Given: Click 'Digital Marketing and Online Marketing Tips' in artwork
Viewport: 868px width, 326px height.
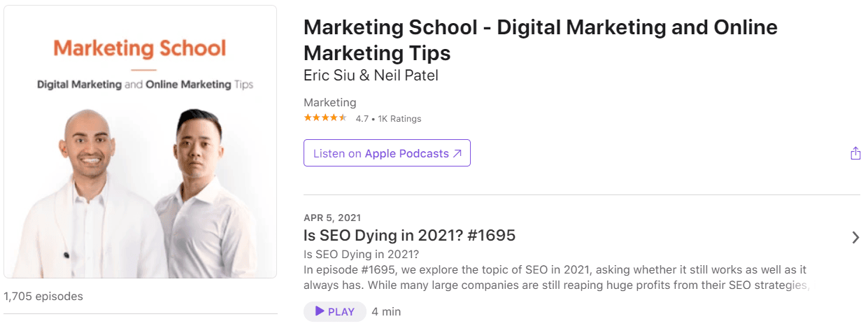Looking at the screenshot, I should point(145,85).
